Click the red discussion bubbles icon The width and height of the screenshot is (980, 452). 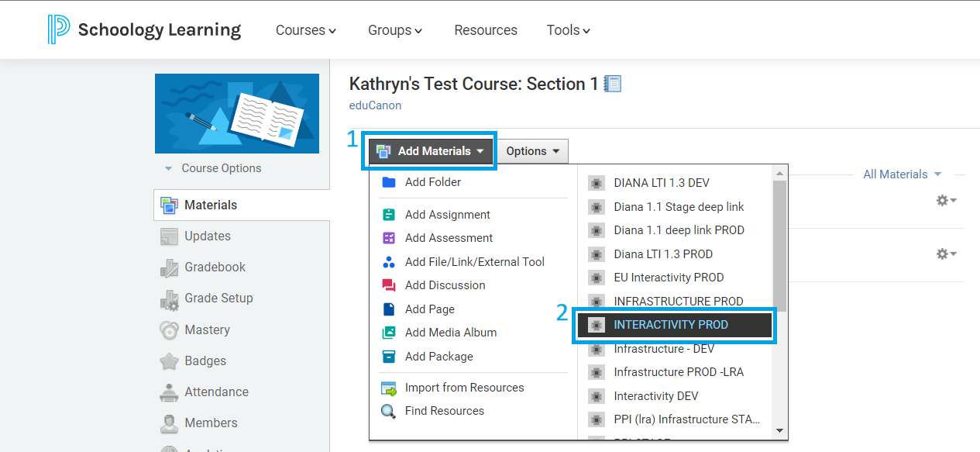pyautogui.click(x=389, y=285)
